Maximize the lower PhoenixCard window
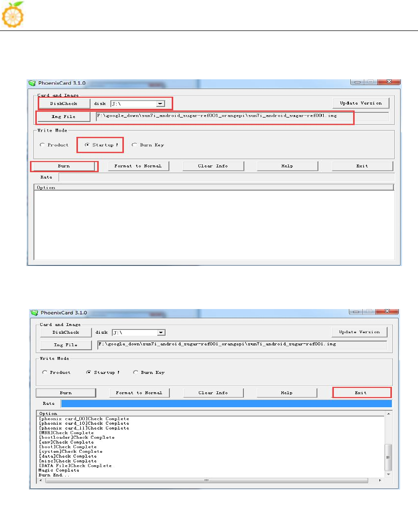 (369, 311)
